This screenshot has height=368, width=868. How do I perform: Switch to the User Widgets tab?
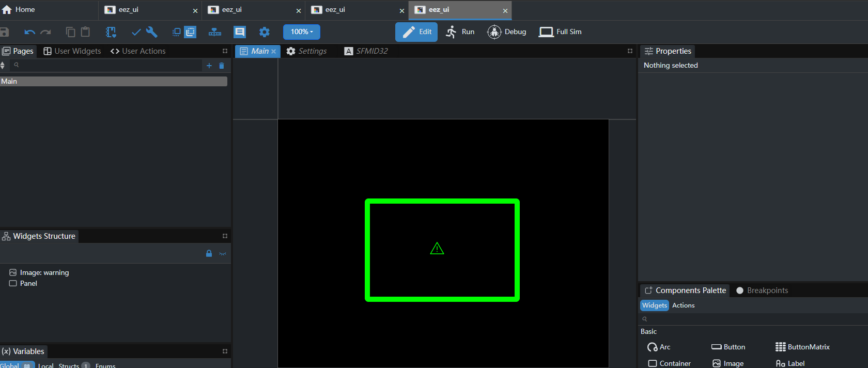pos(72,51)
